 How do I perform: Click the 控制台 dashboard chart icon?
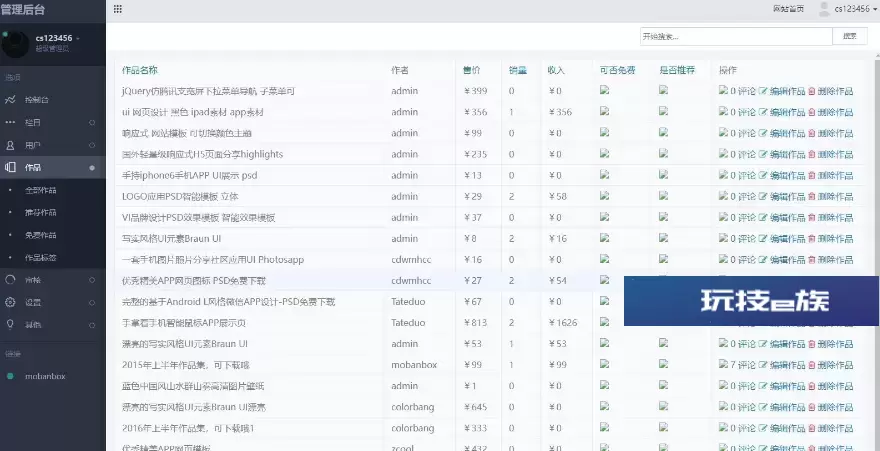[x=10, y=100]
